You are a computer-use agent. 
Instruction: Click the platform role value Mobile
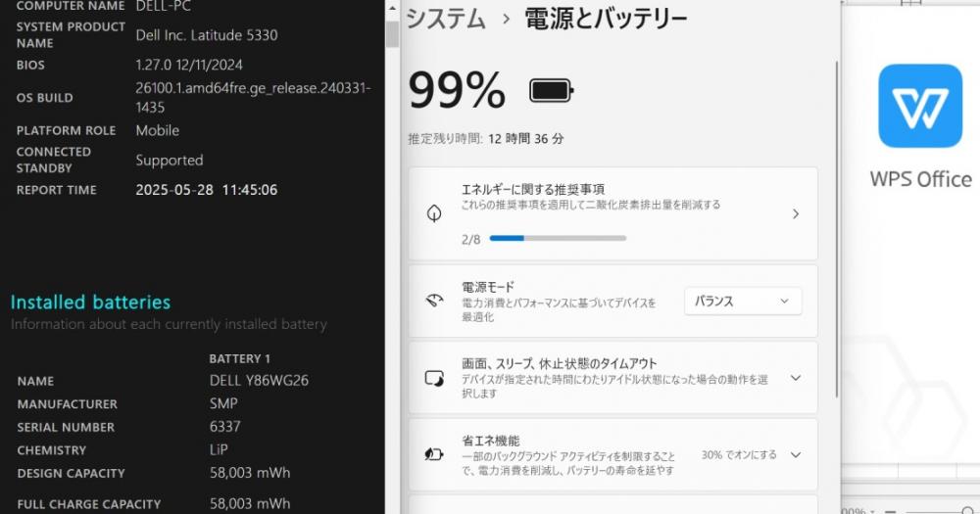pyautogui.click(x=158, y=130)
